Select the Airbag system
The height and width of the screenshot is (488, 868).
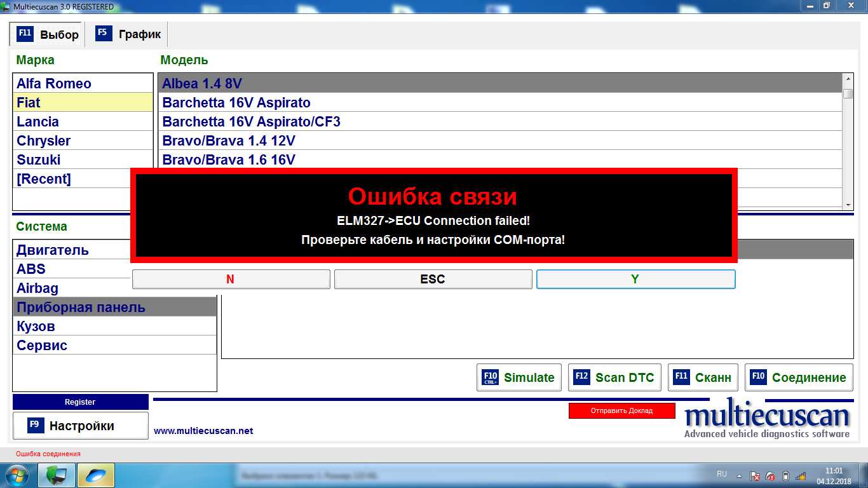pos(72,288)
